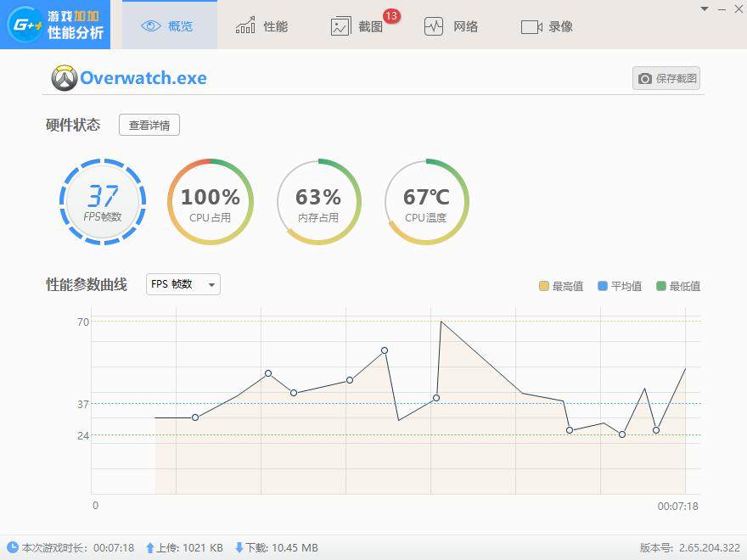The image size is (747, 560).
Task: Open the 截图 tab with 13 badge
Action: pyautogui.click(x=357, y=25)
